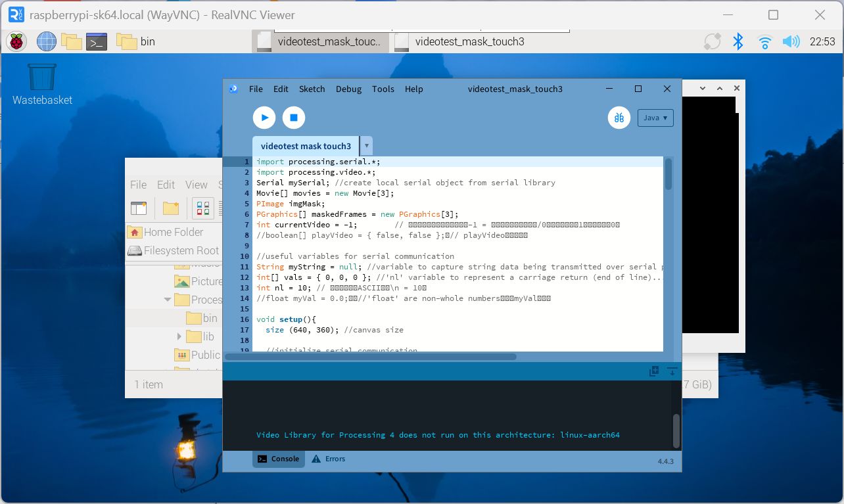Select the Pictures folder in the tree
Image resolution: width=844 pixels, height=504 pixels.
pyautogui.click(x=199, y=281)
